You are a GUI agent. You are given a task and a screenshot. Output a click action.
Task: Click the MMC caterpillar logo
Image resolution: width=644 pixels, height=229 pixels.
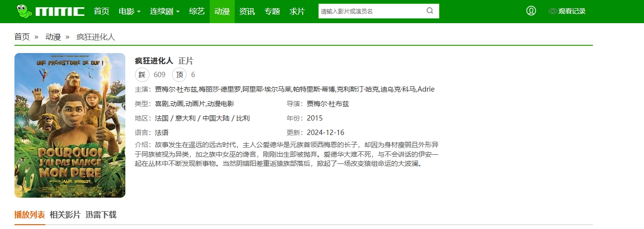50,11
